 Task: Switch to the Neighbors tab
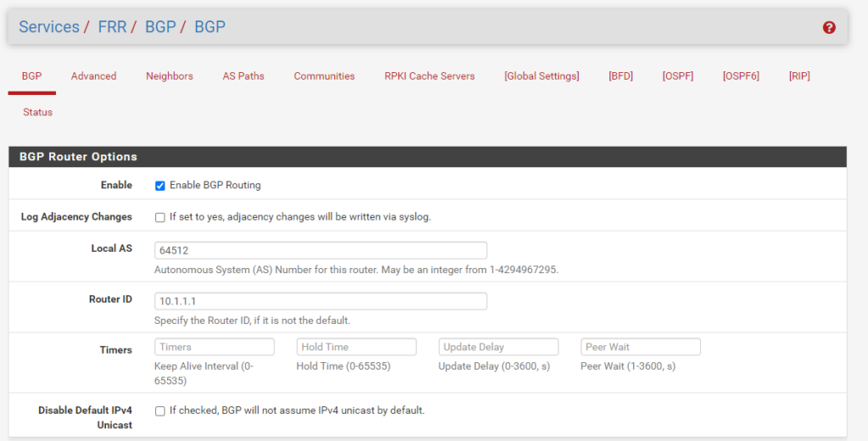(x=170, y=76)
